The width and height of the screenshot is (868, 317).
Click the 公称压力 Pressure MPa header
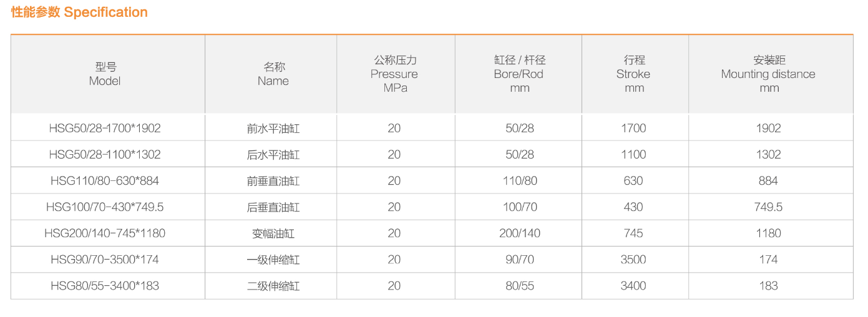coord(394,74)
